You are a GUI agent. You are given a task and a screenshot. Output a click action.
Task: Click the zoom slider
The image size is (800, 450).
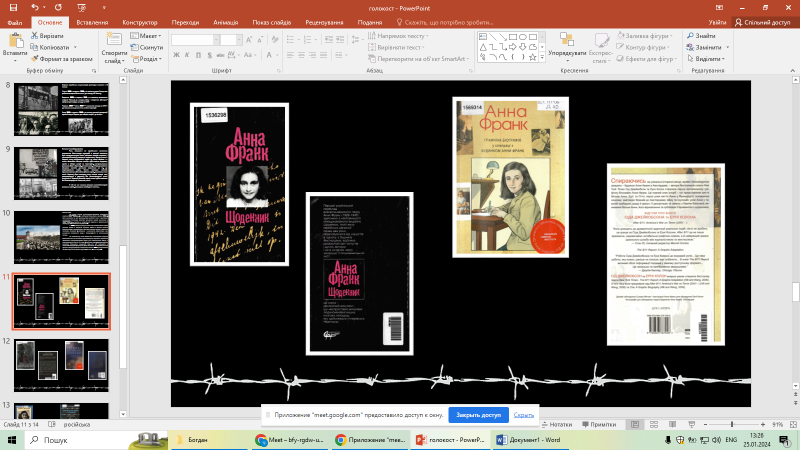(x=734, y=424)
